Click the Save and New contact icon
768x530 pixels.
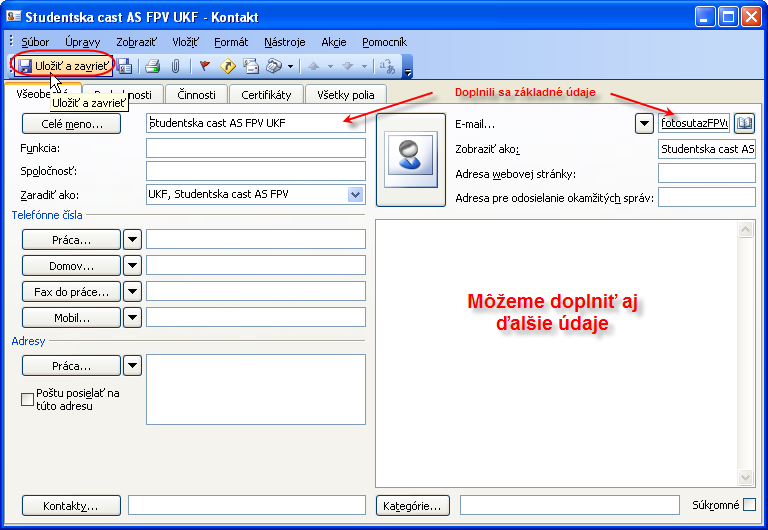(125, 66)
